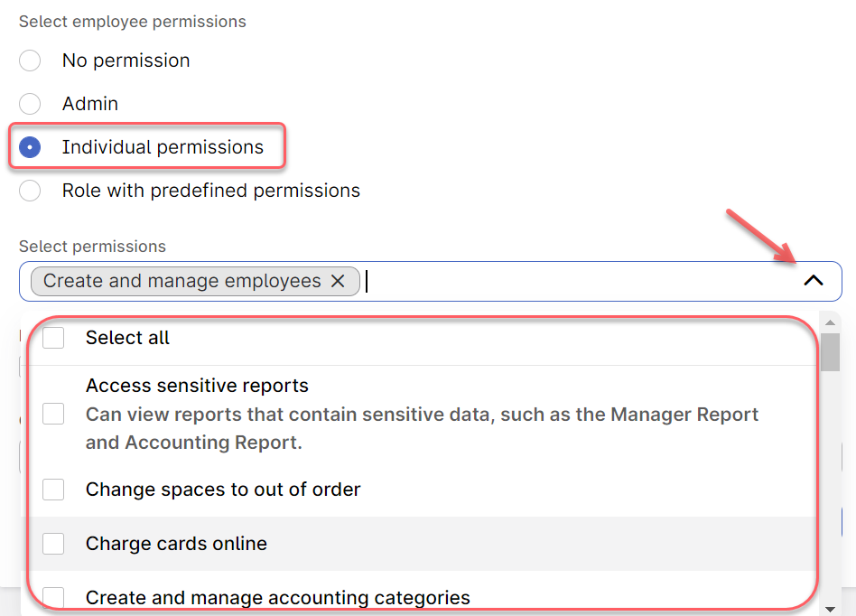Viewport: 856px width, 616px height.
Task: Remove the Create and manage employees chip
Action: [x=338, y=281]
